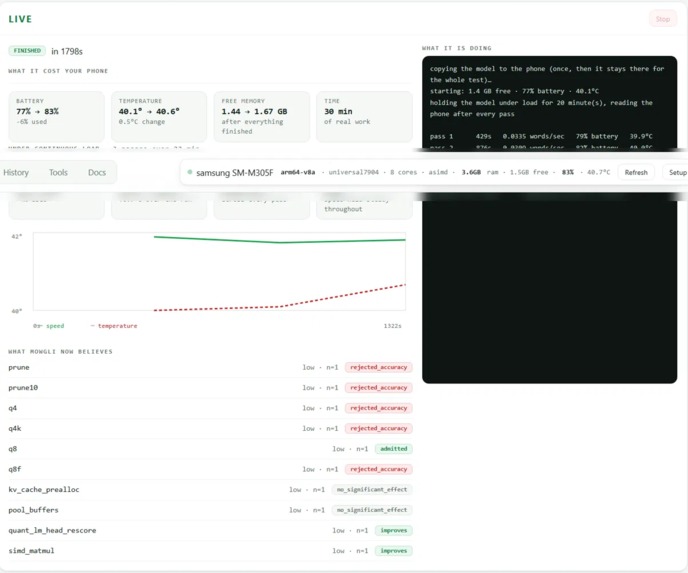Open the History tab
The width and height of the screenshot is (688, 573).
pyautogui.click(x=16, y=172)
